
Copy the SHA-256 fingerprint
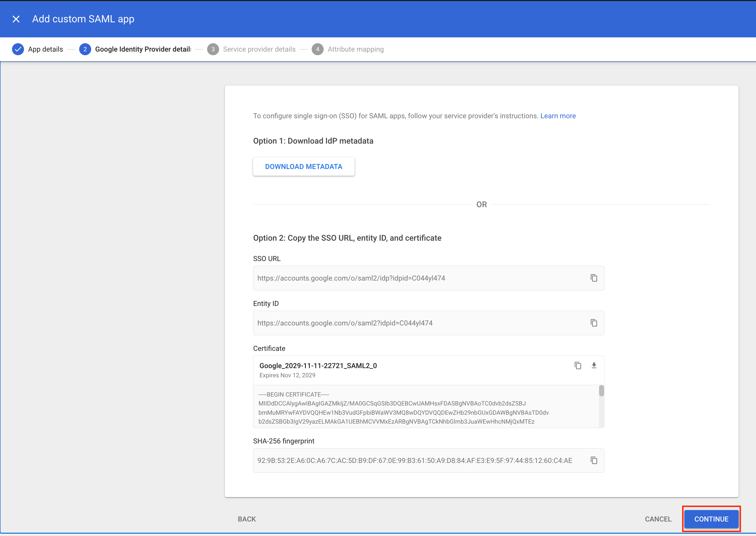(594, 461)
